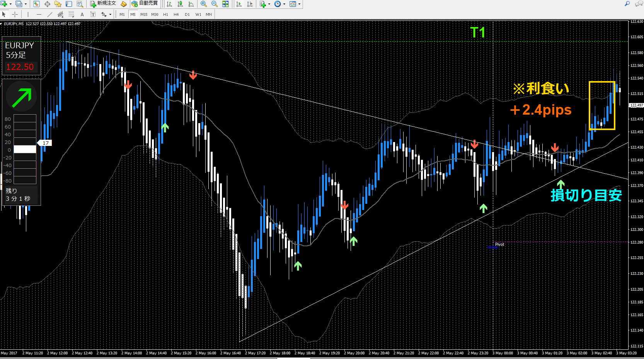Expand the new chart dropdown arrow
This screenshot has height=359, width=644.
click(10, 4)
